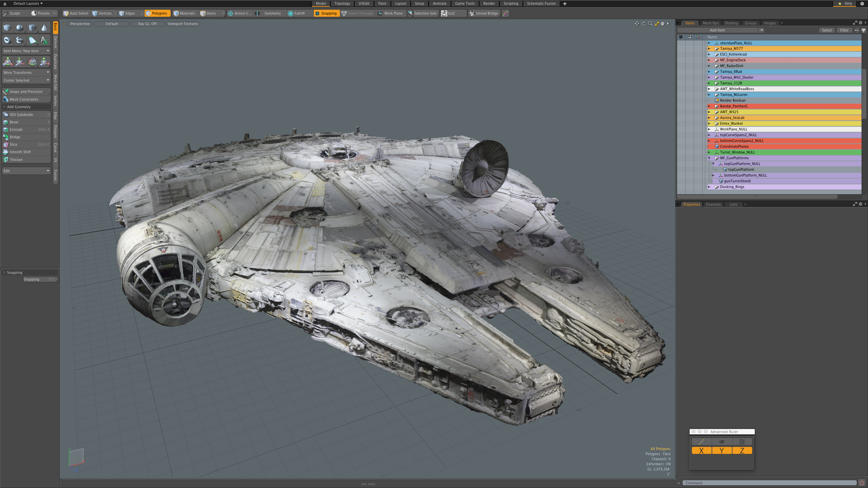Select the Torus primitive tool
This screenshot has width=868, height=488.
[x=7, y=40]
